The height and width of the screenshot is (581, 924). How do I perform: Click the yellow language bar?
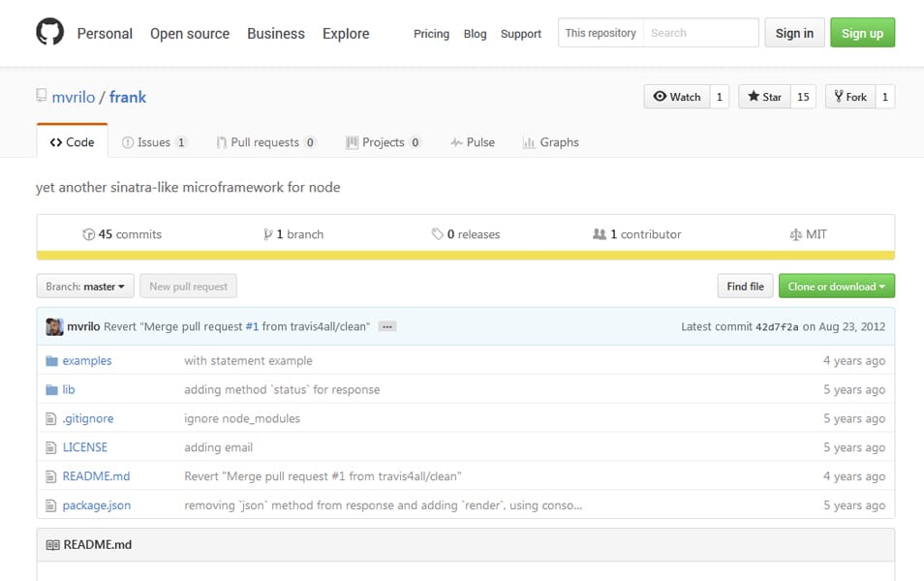(x=466, y=256)
